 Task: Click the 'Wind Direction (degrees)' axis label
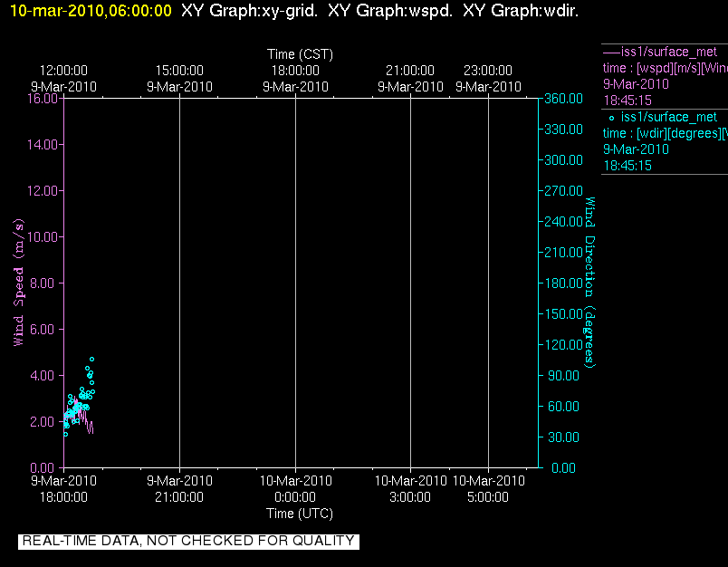589,283
